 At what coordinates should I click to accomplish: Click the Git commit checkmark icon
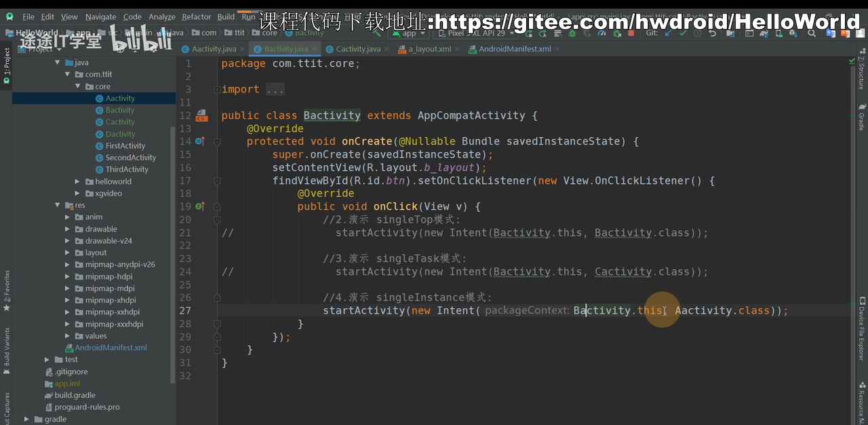click(x=683, y=33)
